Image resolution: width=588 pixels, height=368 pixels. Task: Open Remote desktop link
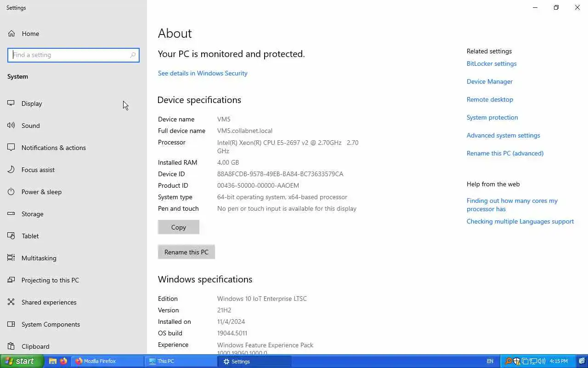point(490,99)
